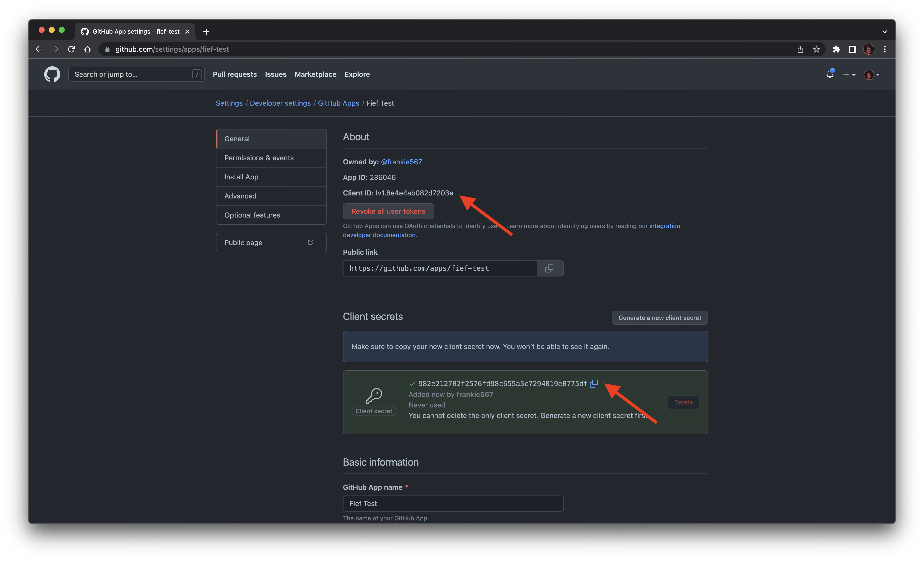The height and width of the screenshot is (561, 924).
Task: Switch to the Permissions & events section
Action: pyautogui.click(x=259, y=158)
